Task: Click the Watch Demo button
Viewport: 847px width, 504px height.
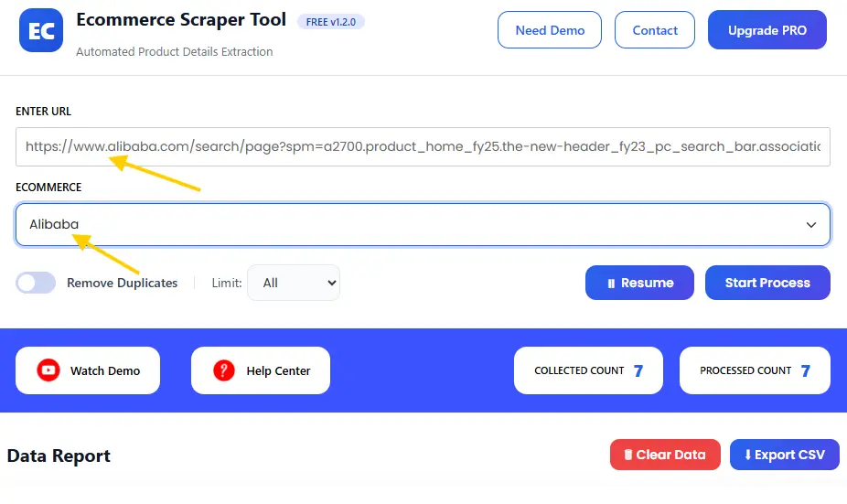Action: pyautogui.click(x=88, y=370)
